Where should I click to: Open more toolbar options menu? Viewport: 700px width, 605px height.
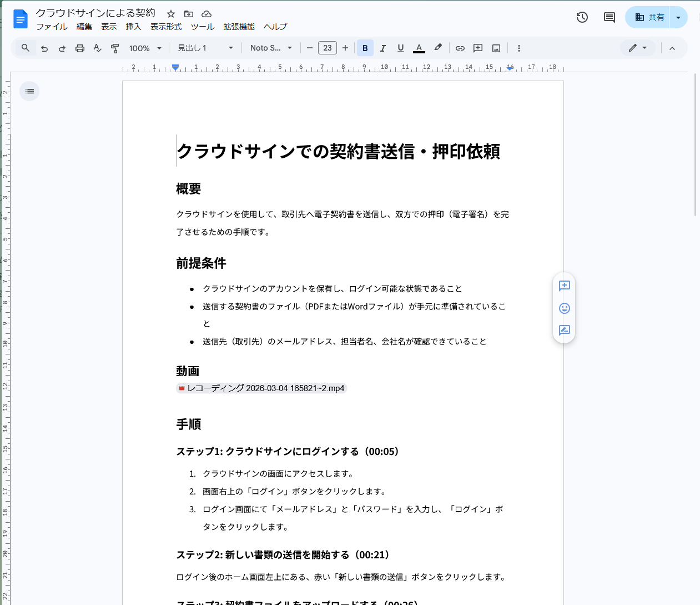519,48
